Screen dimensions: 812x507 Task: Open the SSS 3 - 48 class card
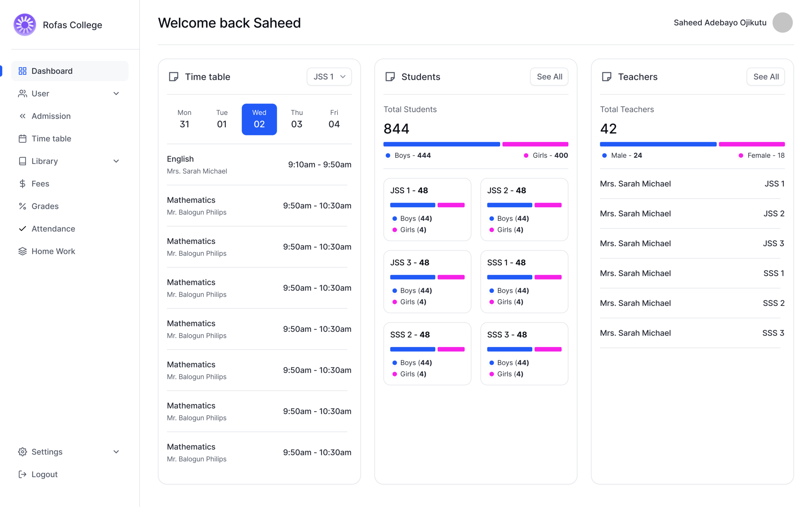tap(524, 353)
